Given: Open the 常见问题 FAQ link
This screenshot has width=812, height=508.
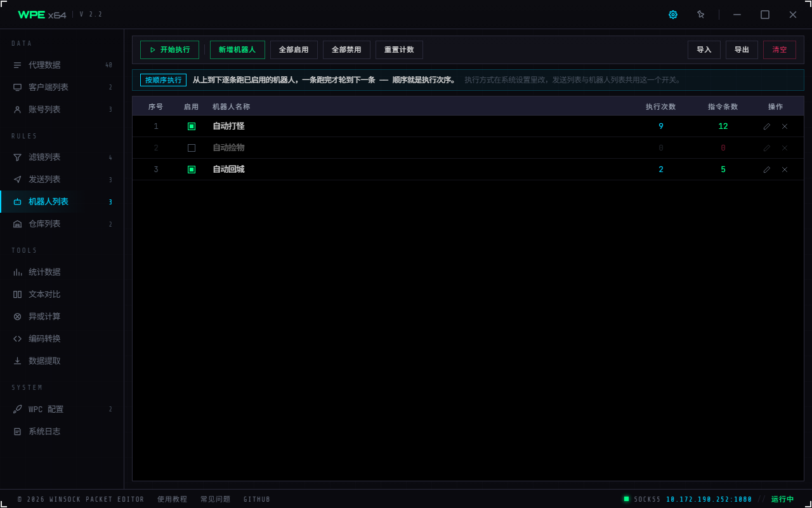Looking at the screenshot, I should (215, 499).
